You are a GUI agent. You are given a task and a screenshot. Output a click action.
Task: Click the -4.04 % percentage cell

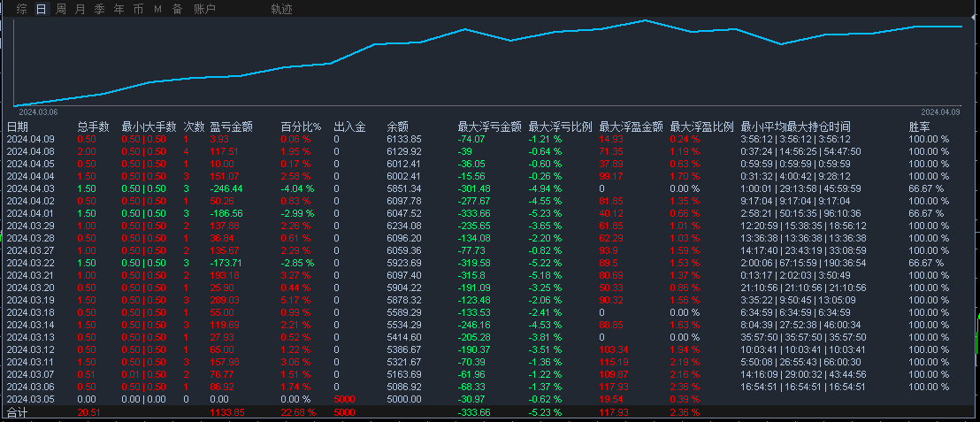click(297, 188)
